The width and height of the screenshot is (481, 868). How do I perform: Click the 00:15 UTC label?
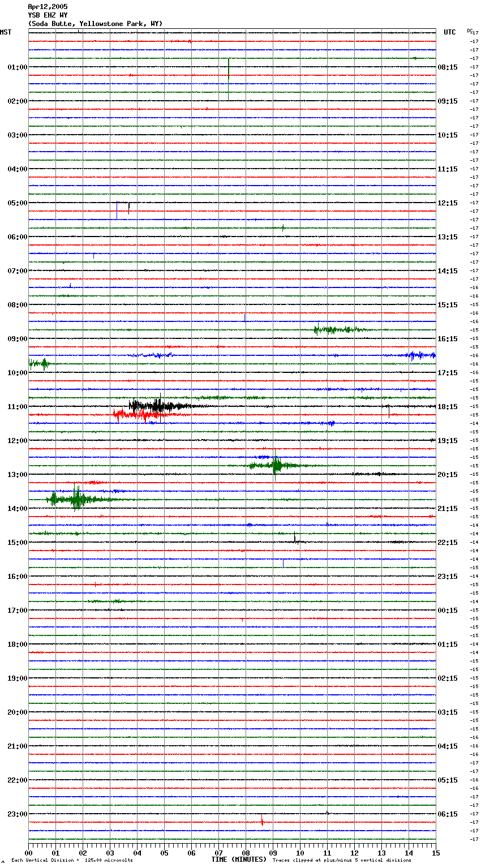(448, 611)
